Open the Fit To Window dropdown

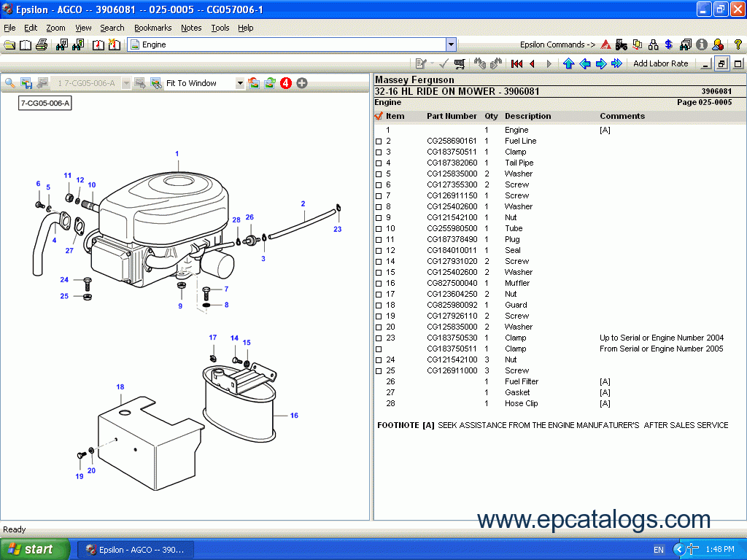click(240, 82)
